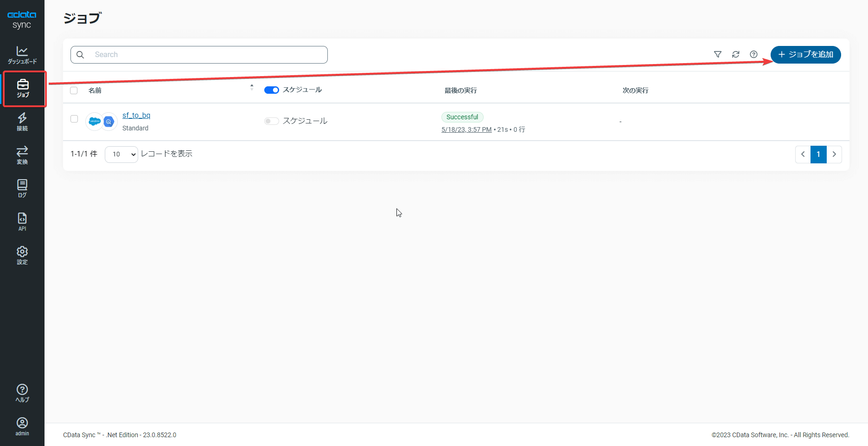868x446 pixels.
Task: Go to next page chevron
Action: (834, 155)
